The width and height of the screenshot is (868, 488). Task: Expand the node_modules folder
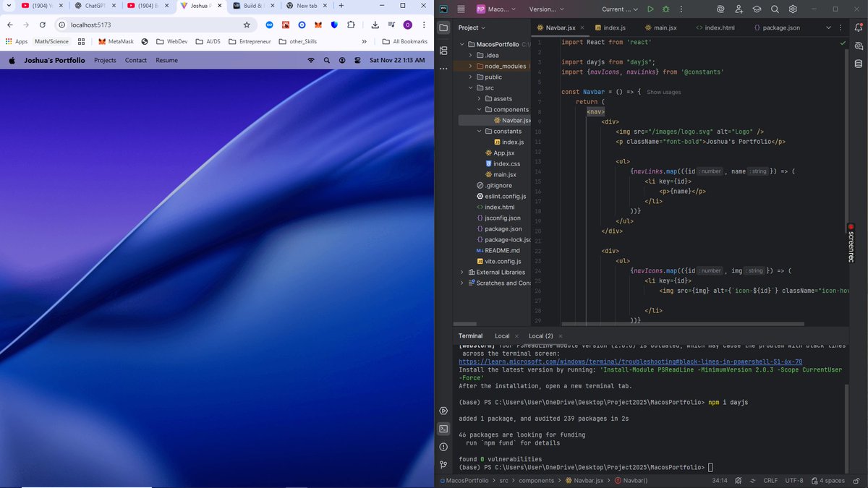[x=470, y=66]
